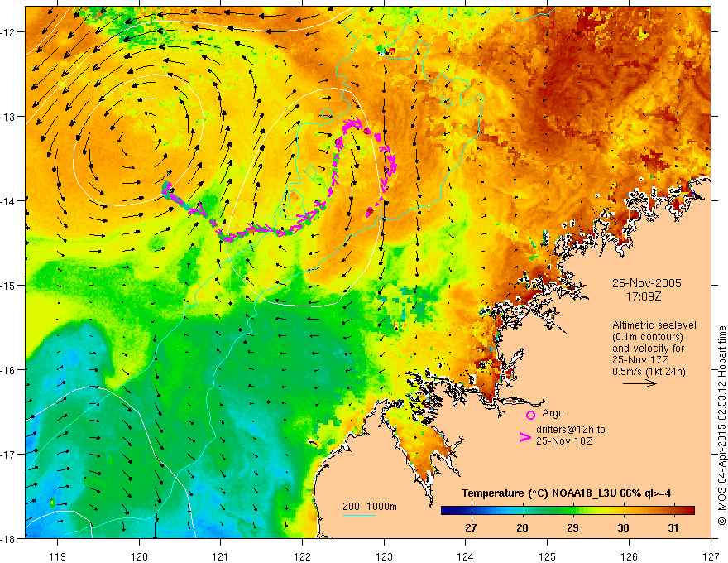Click the '25-Nov 18Z' legend text

[x=564, y=441]
